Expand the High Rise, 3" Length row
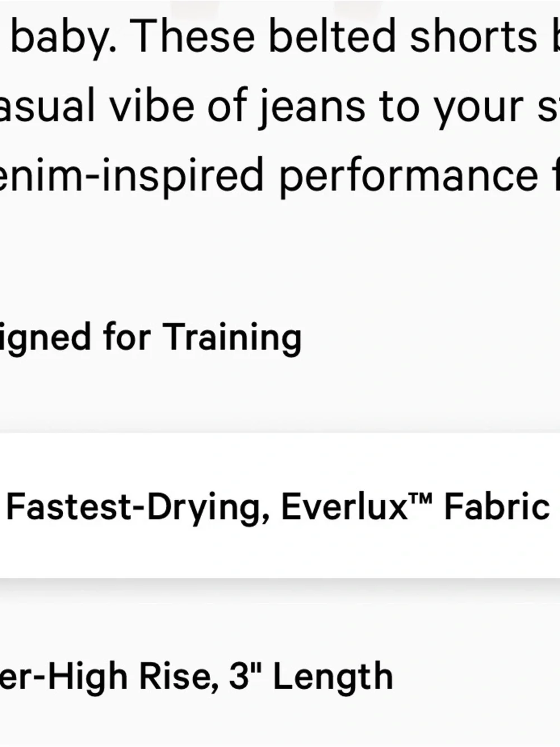This screenshot has width=560, height=747. (x=280, y=676)
